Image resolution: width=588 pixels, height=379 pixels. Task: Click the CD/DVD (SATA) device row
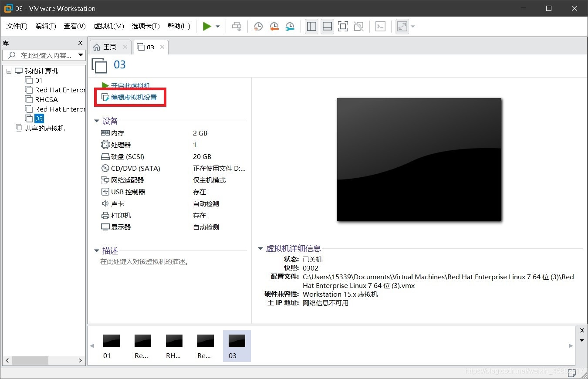coord(173,168)
